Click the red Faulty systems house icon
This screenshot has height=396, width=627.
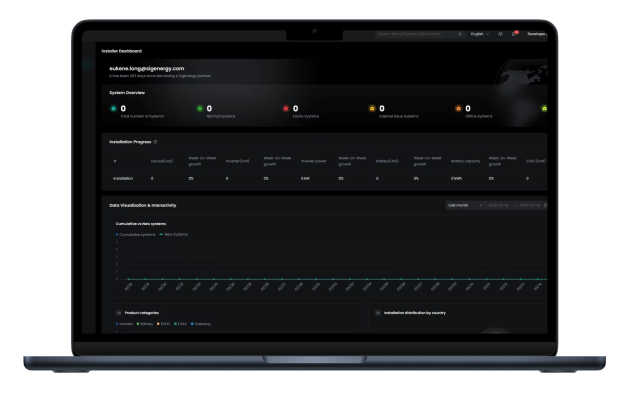point(286,108)
